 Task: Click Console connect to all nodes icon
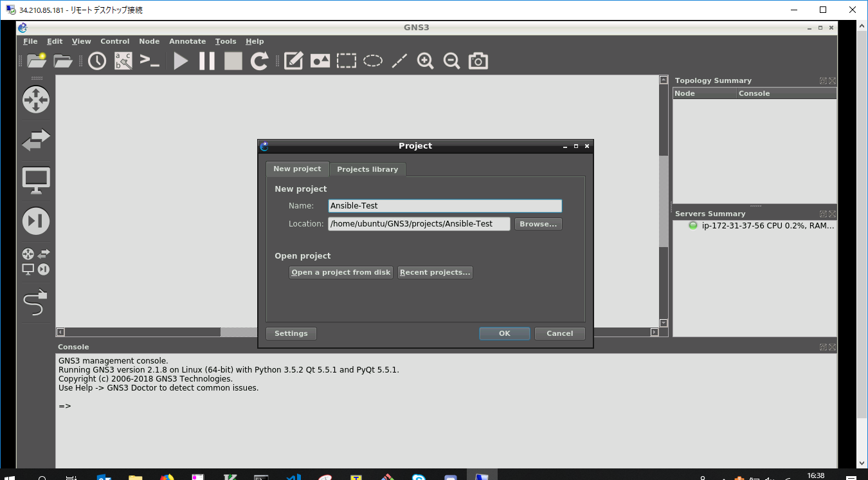tap(150, 60)
